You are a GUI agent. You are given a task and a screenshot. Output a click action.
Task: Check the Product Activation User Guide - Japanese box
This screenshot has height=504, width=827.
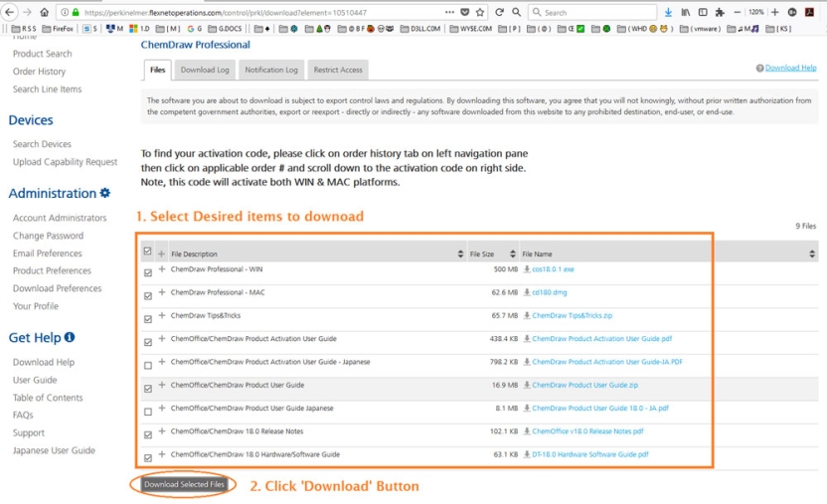[148, 365]
